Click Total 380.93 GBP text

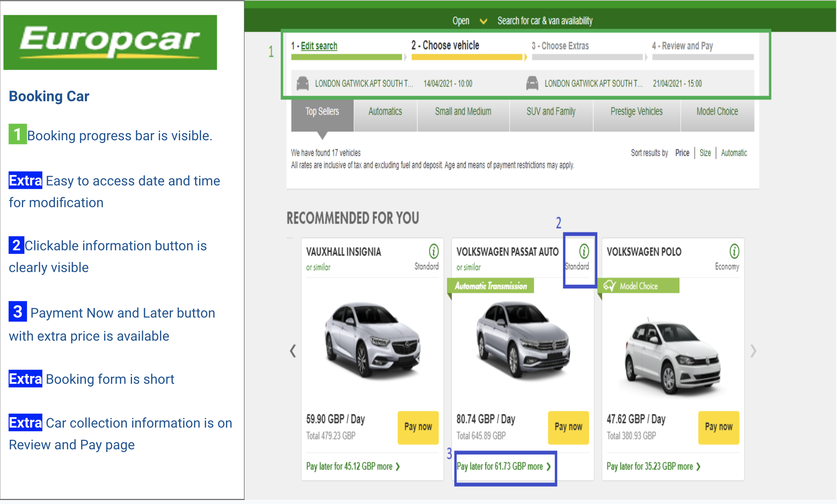pos(631,436)
